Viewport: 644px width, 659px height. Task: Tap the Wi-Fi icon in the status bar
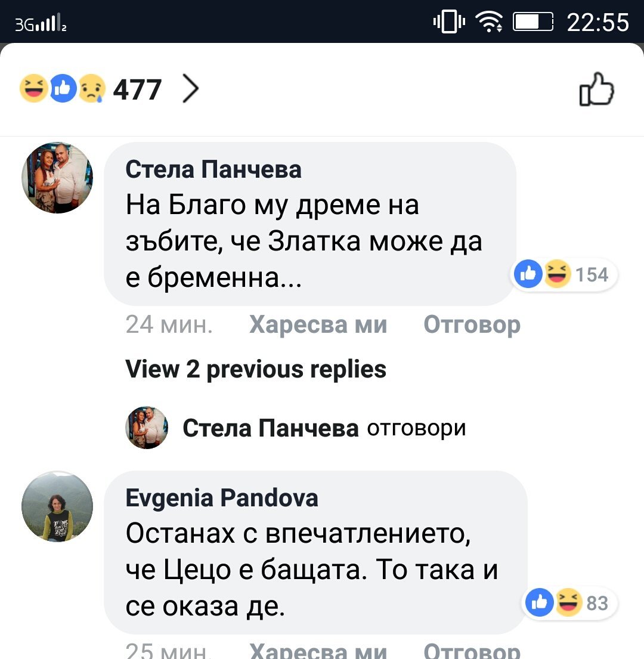[489, 23]
